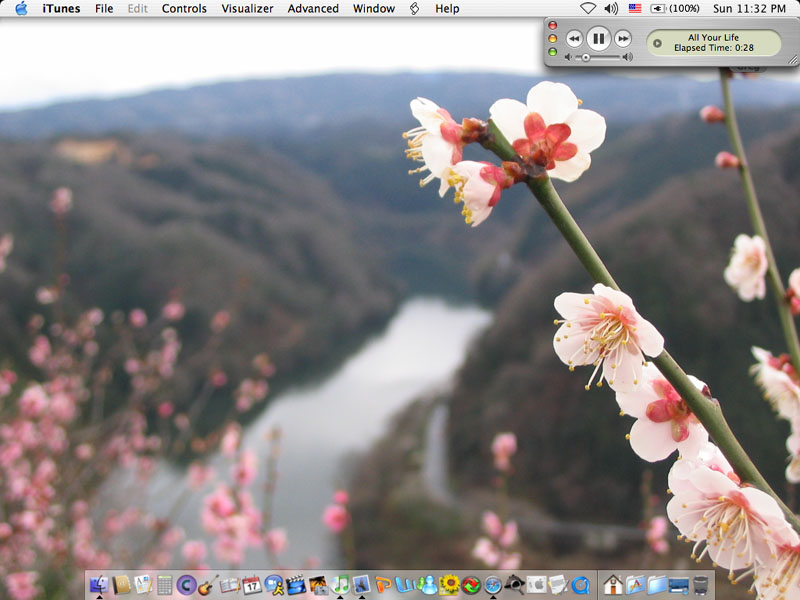Viewport: 800px width, 600px height.
Task: Open the battery status menu
Action: pos(675,8)
